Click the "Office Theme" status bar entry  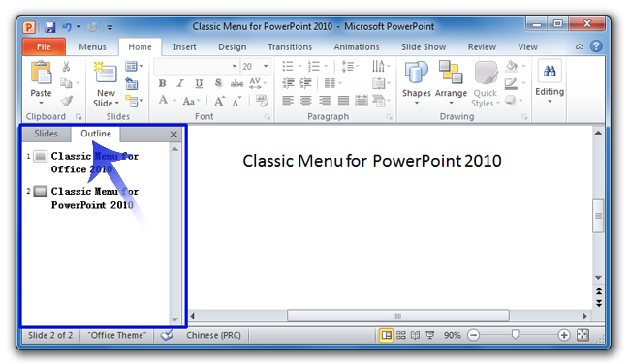coord(117,335)
